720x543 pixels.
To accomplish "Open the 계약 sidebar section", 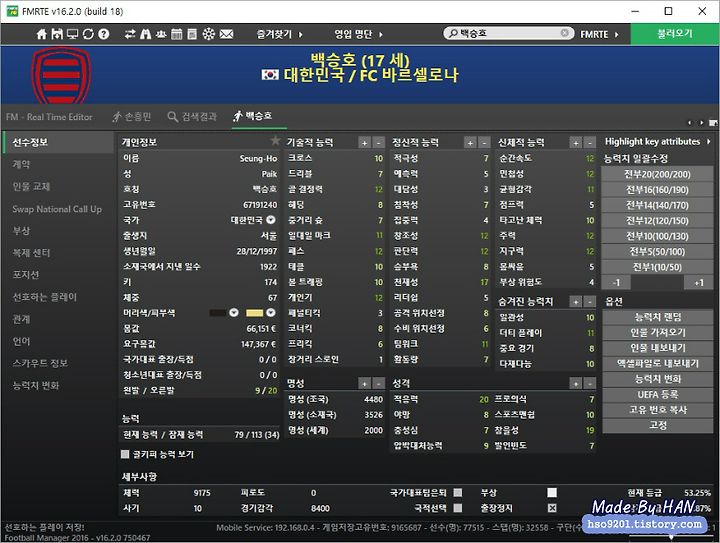I will pyautogui.click(x=22, y=164).
